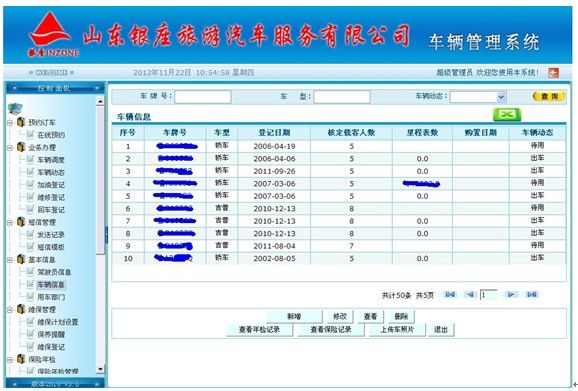Open 车辆调度 in the sidebar

click(x=51, y=160)
